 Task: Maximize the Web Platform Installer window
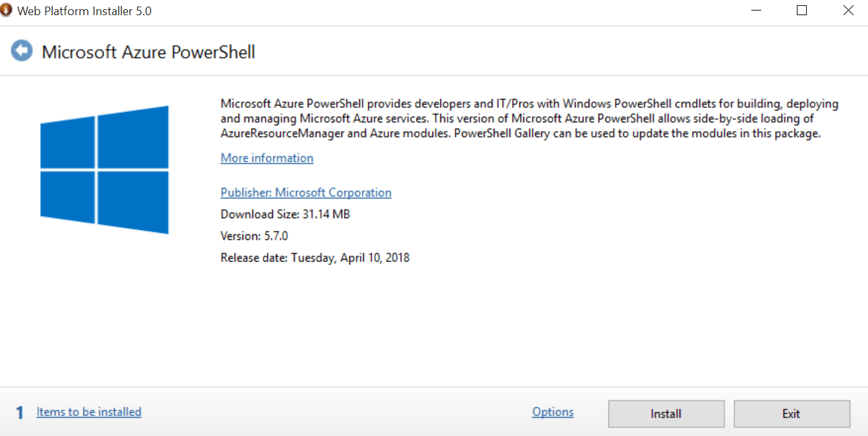pyautogui.click(x=801, y=11)
